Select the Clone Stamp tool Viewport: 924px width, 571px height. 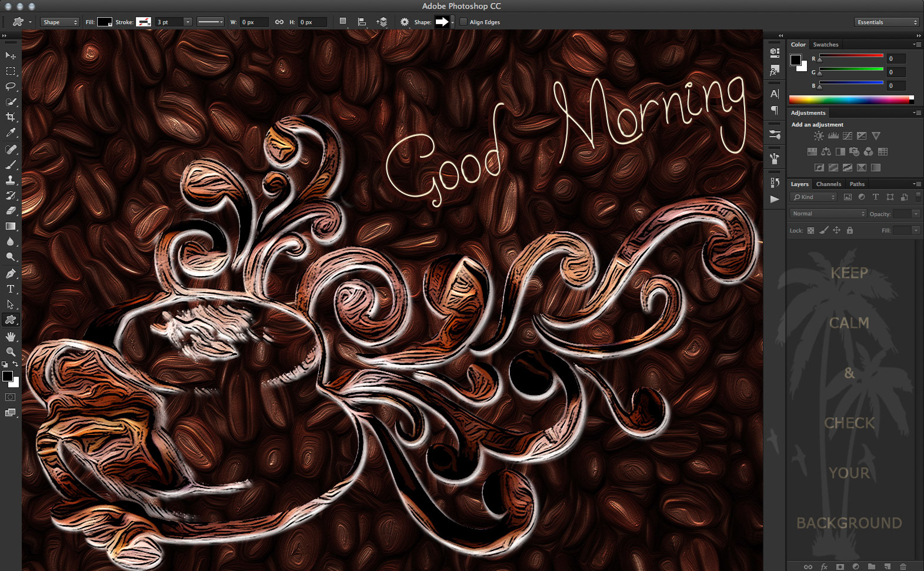coord(11,180)
